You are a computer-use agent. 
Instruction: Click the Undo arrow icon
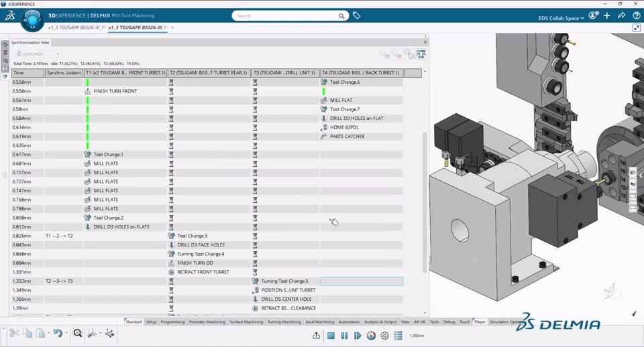click(58, 333)
